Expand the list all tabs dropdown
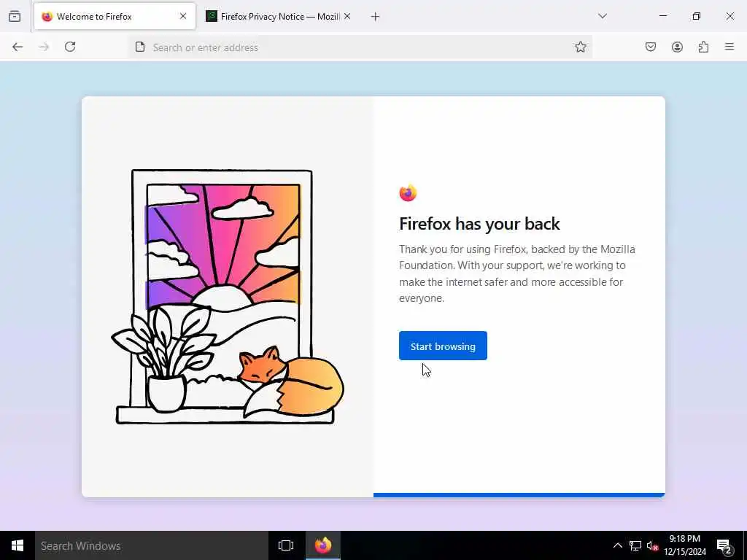Image resolution: width=747 pixels, height=560 pixels. point(603,16)
